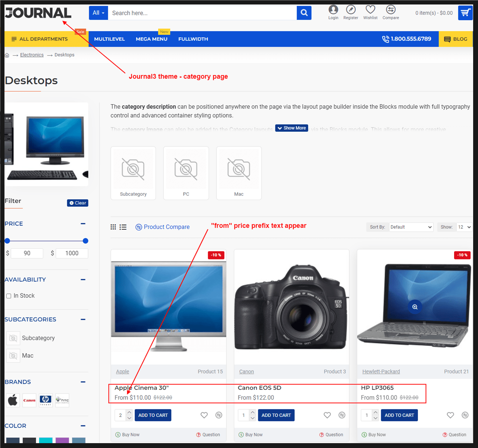The width and height of the screenshot is (478, 448).
Task: Go to Electronics breadcrumb
Action: [32, 55]
